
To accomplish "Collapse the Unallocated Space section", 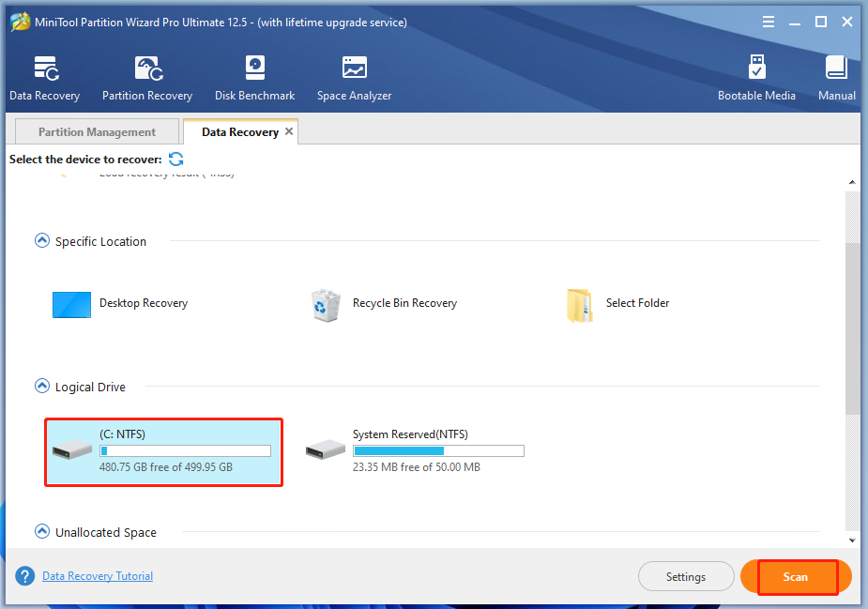I will point(42,531).
